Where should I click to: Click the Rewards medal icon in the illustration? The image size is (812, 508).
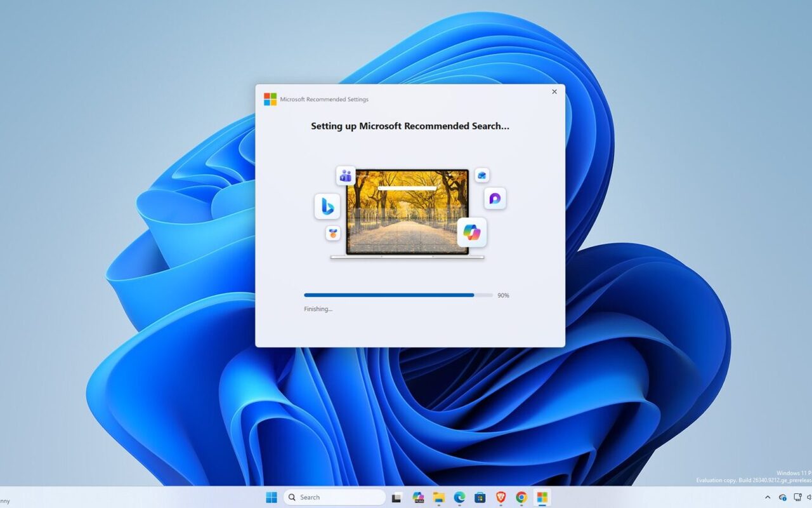(333, 233)
